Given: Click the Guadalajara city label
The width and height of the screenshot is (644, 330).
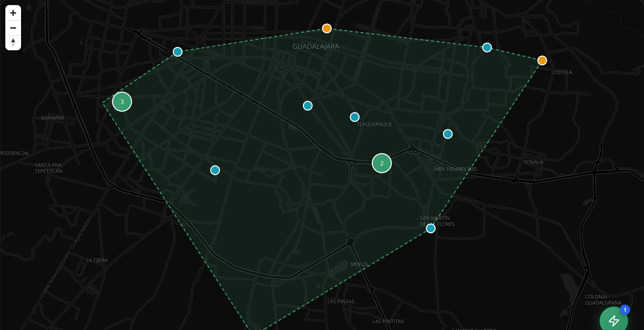Looking at the screenshot, I should tap(316, 46).
